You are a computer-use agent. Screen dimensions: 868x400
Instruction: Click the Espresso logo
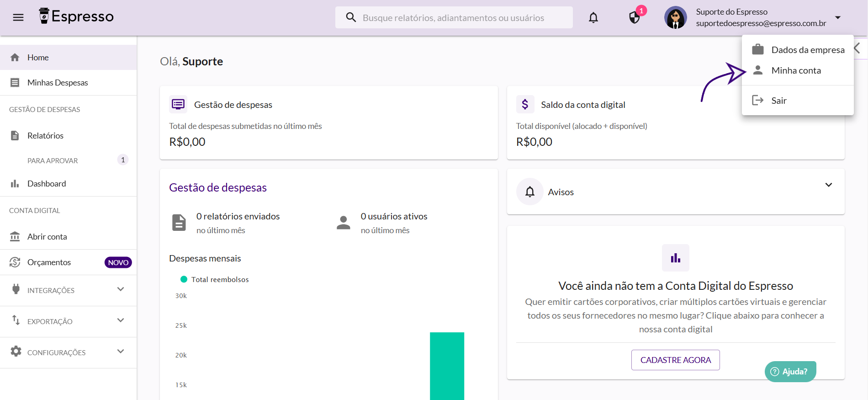[76, 16]
